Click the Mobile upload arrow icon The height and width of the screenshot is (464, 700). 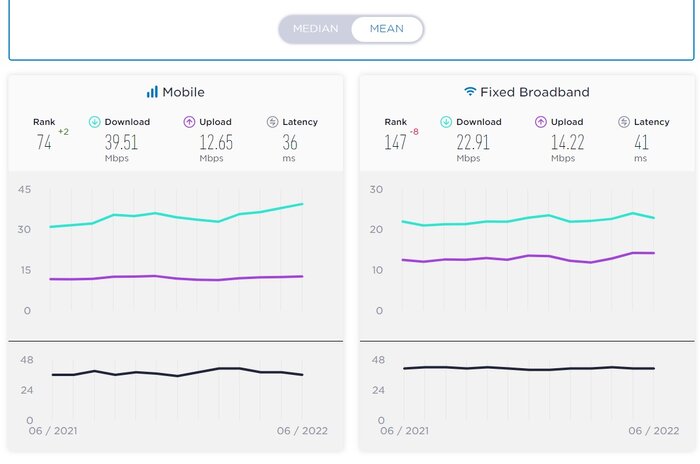(188, 122)
